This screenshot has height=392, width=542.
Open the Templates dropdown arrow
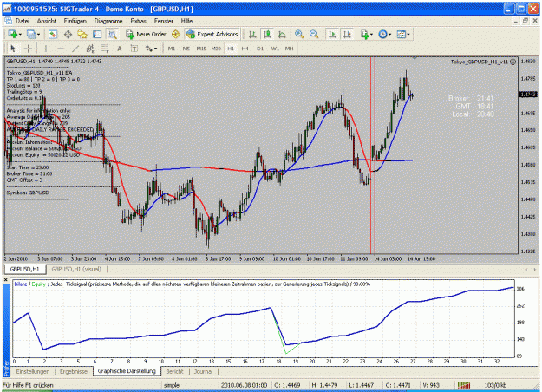point(408,35)
